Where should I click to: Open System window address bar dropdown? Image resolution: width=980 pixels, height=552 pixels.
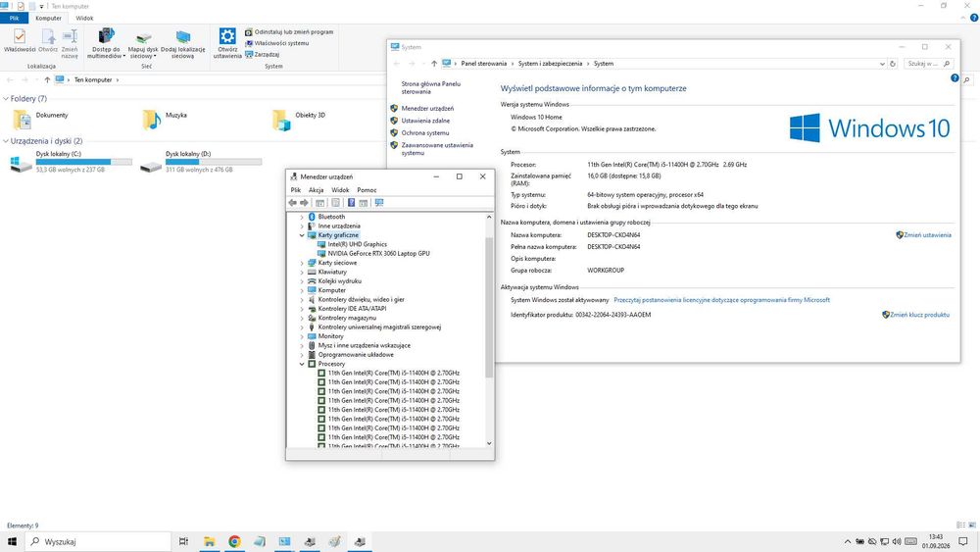[882, 64]
